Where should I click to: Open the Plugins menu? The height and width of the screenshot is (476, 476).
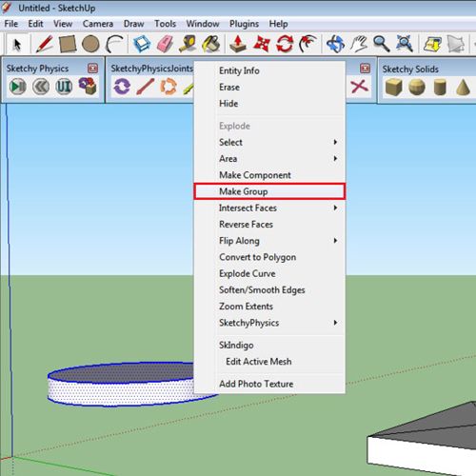pos(244,24)
